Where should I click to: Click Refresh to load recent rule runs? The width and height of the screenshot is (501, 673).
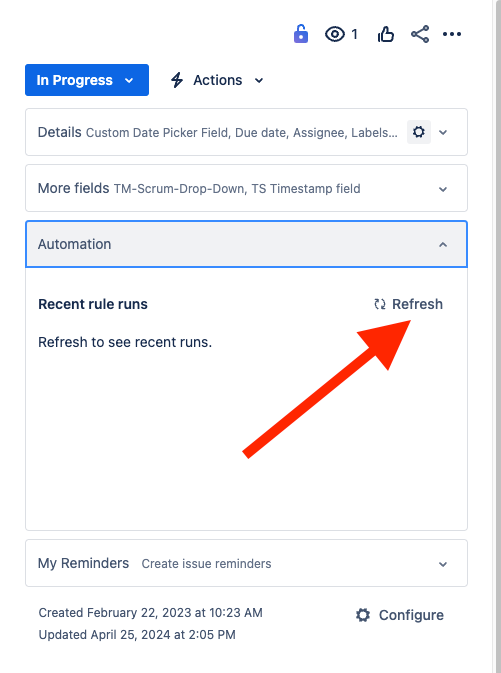[x=408, y=304]
